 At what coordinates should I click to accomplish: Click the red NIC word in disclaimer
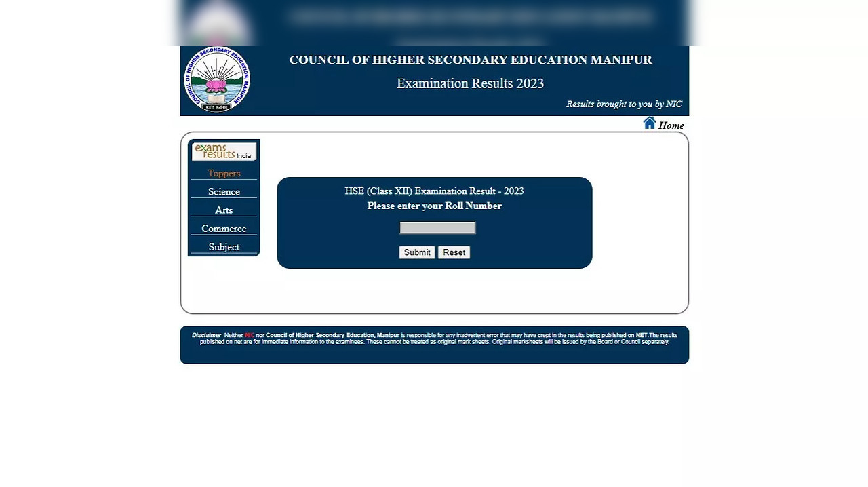tap(250, 335)
